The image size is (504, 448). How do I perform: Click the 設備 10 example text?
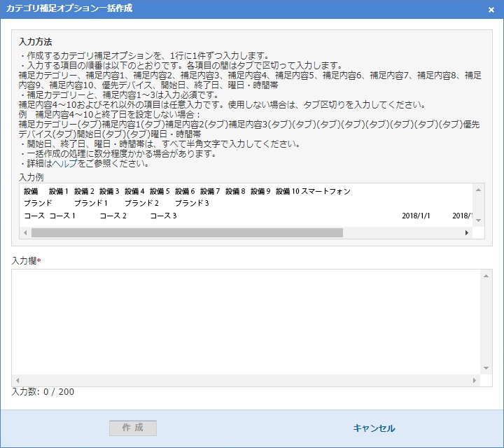click(x=288, y=191)
